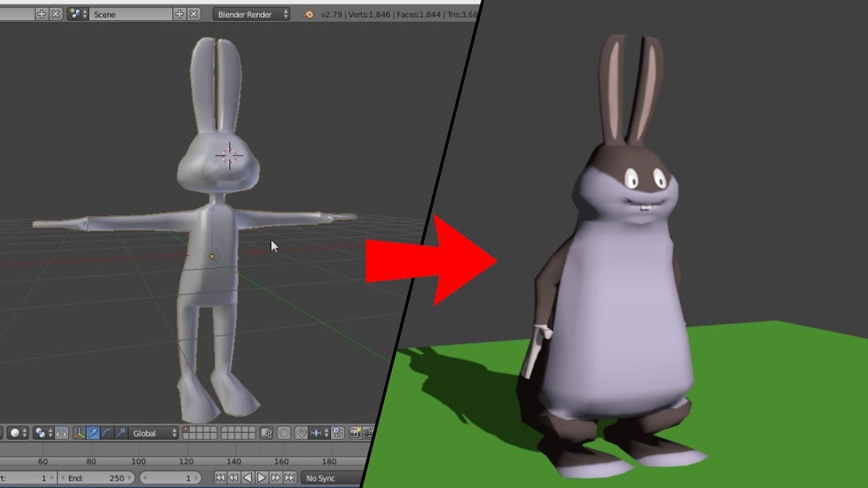Open the pivot point selector
This screenshot has height=488, width=868.
pos(43,432)
